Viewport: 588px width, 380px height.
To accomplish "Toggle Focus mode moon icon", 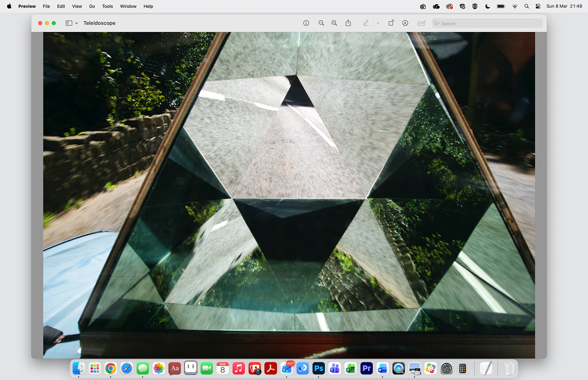I will pos(487,6).
